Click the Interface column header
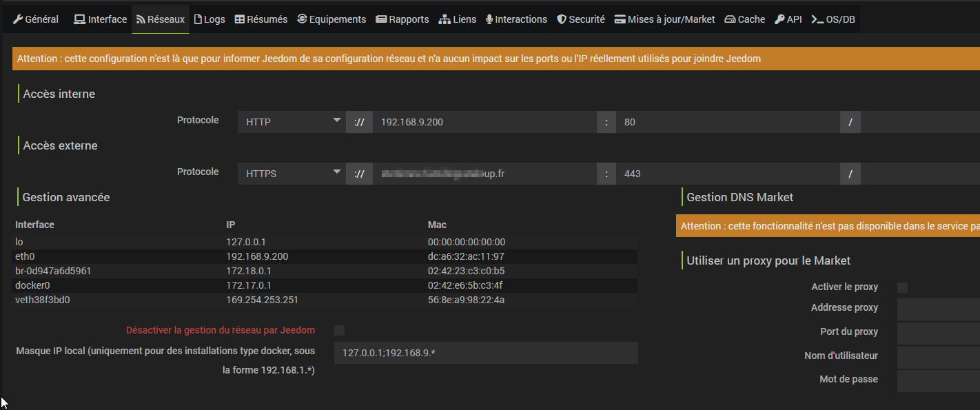This screenshot has height=410, width=980. tap(34, 225)
